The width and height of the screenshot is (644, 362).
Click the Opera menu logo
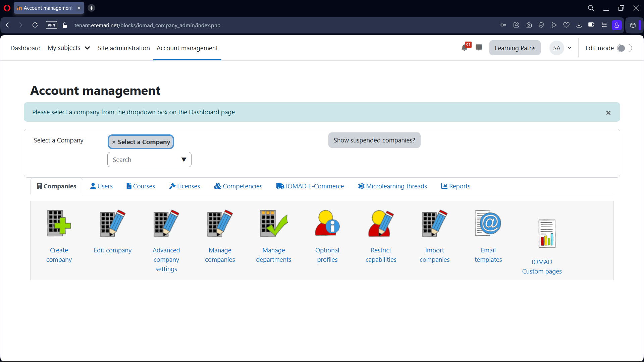[x=7, y=8]
